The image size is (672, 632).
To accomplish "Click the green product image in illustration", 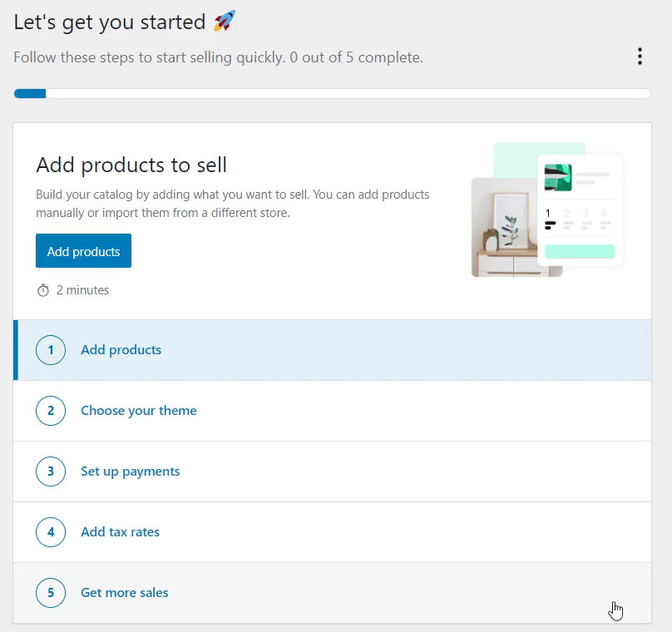I will pos(558,177).
